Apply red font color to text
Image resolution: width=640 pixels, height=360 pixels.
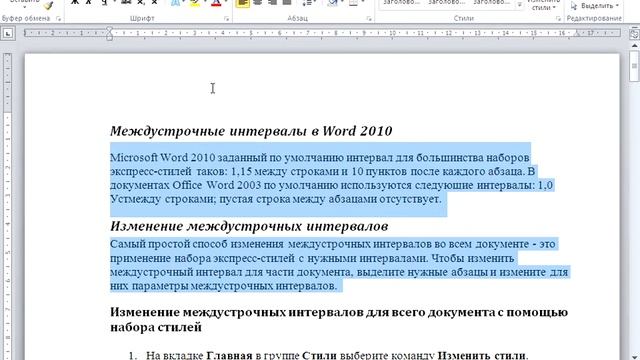click(x=216, y=3)
